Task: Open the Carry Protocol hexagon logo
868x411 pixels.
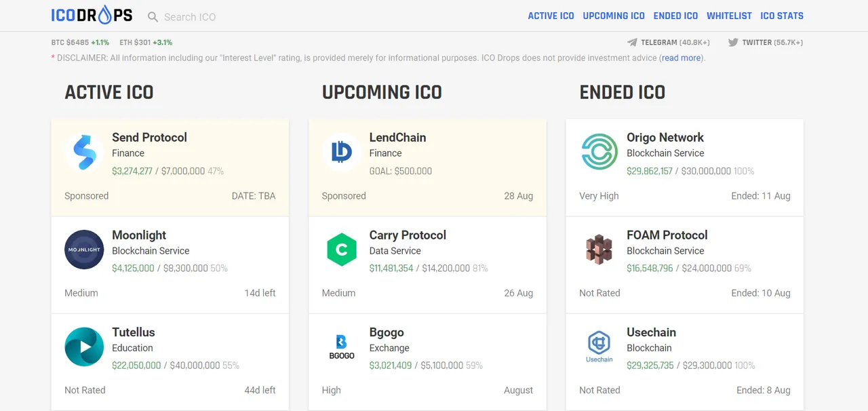Action: (342, 250)
